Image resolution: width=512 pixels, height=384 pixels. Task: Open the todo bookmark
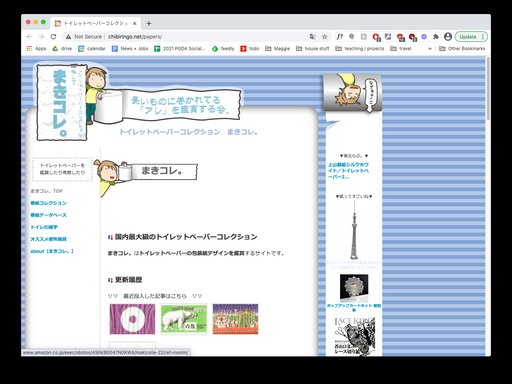(x=250, y=49)
